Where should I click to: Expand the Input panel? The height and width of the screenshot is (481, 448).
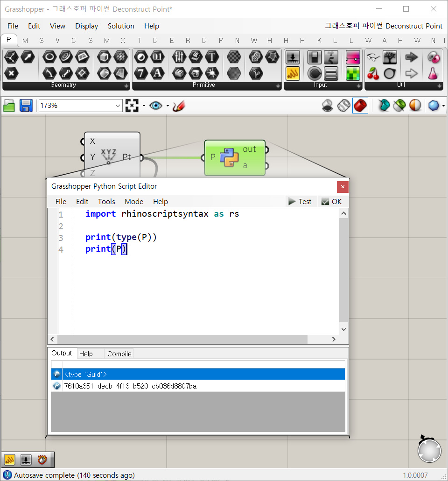[x=359, y=86]
